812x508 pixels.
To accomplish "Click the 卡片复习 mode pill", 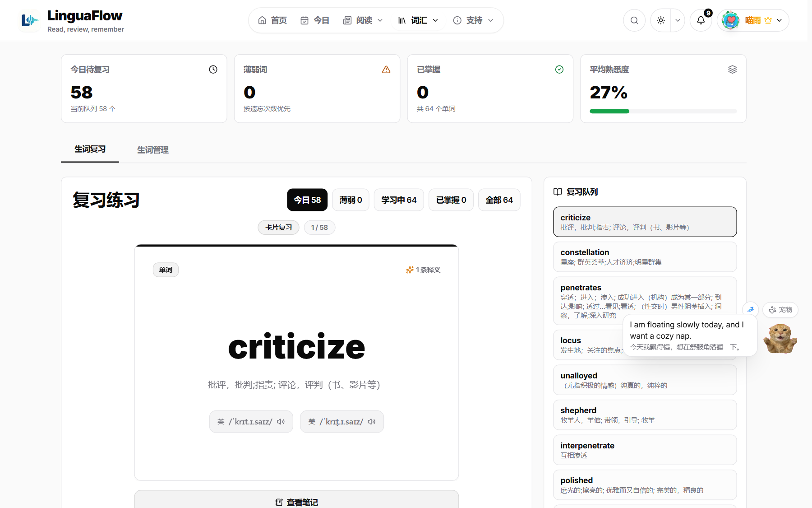I will pos(278,228).
